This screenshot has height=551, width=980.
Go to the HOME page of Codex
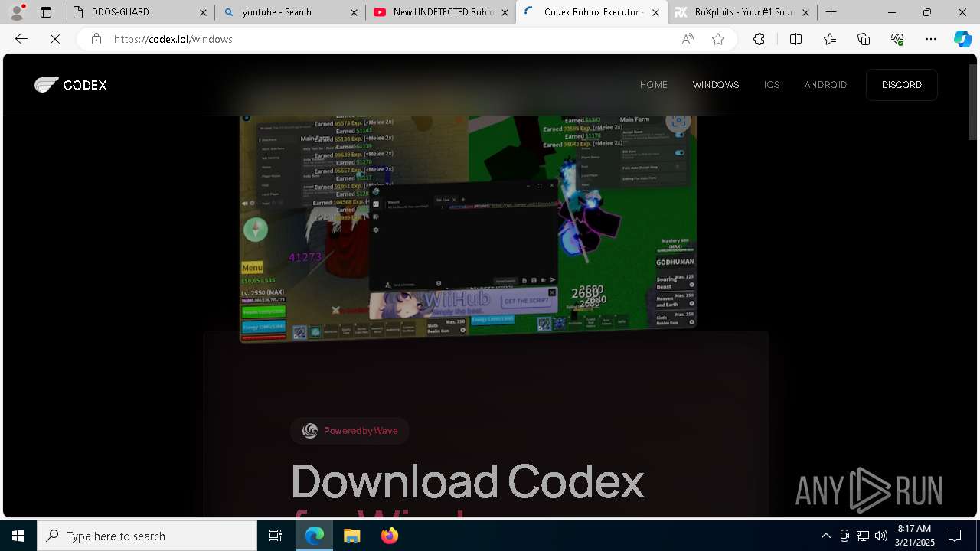(x=654, y=85)
